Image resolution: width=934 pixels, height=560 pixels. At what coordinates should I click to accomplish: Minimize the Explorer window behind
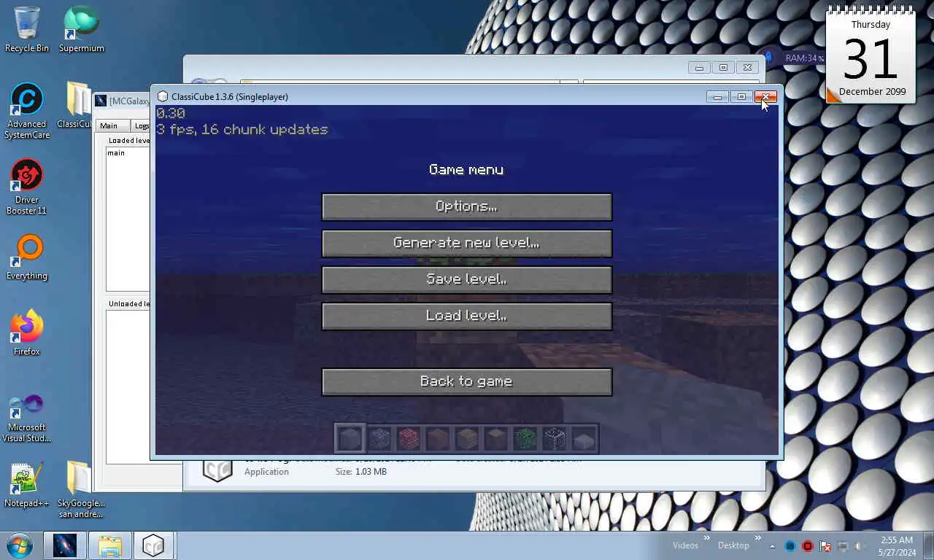(699, 68)
